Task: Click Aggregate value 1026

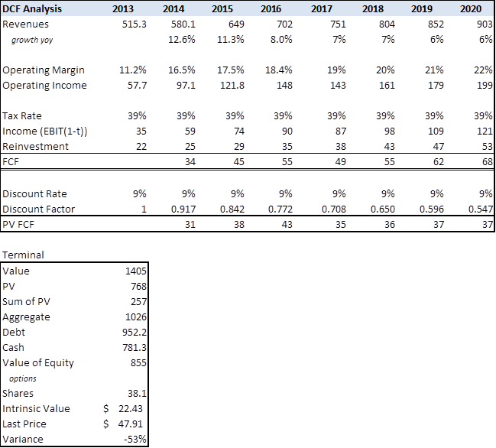Action: pyautogui.click(x=136, y=317)
